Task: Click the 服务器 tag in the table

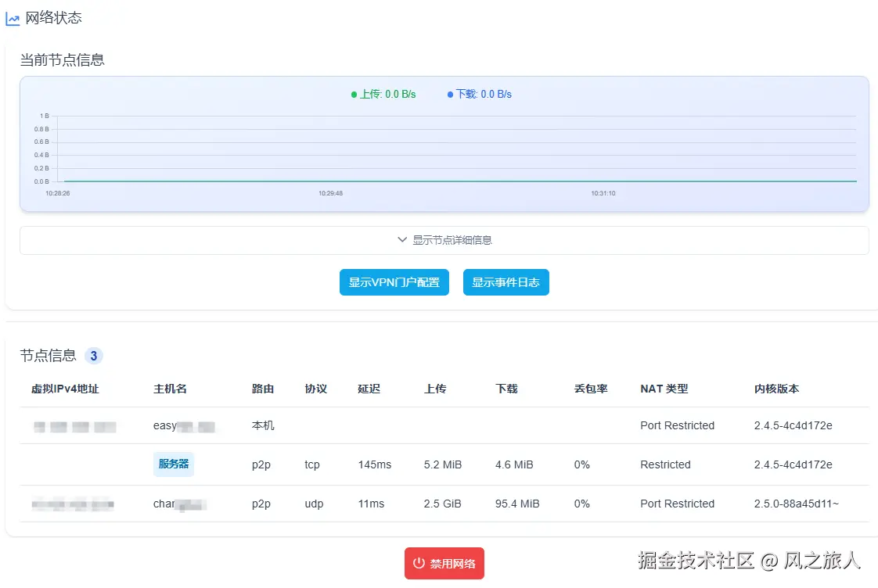Action: 174,464
